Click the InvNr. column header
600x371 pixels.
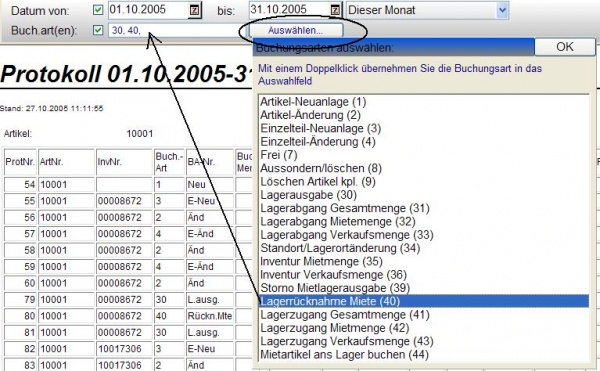click(x=124, y=162)
